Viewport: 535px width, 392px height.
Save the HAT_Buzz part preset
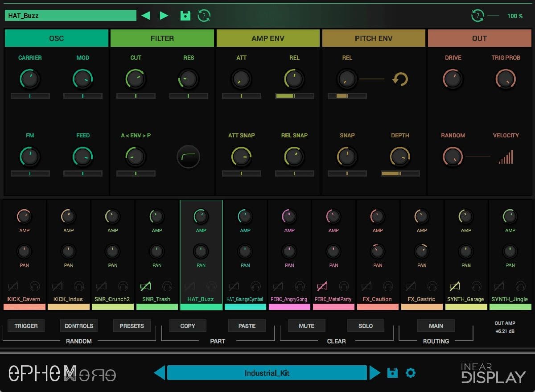(x=185, y=16)
